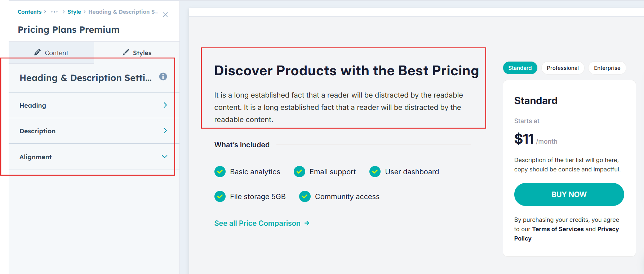Screen dimensions: 644x274
Task: Switch to the Enterprise plan pill
Action: click(x=607, y=68)
